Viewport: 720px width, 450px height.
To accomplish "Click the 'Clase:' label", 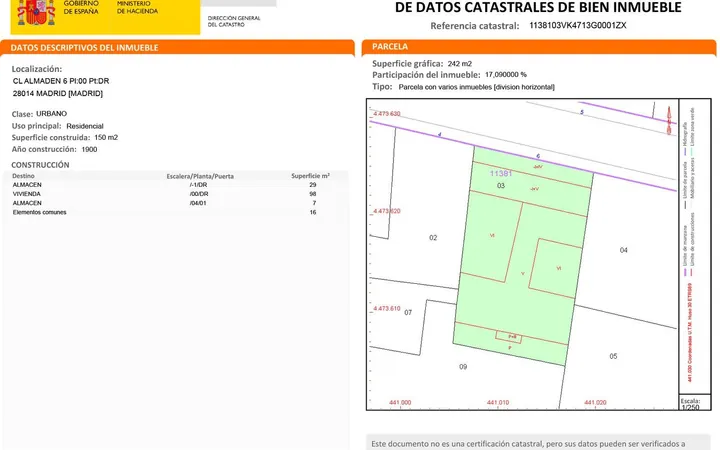I will click(22, 114).
